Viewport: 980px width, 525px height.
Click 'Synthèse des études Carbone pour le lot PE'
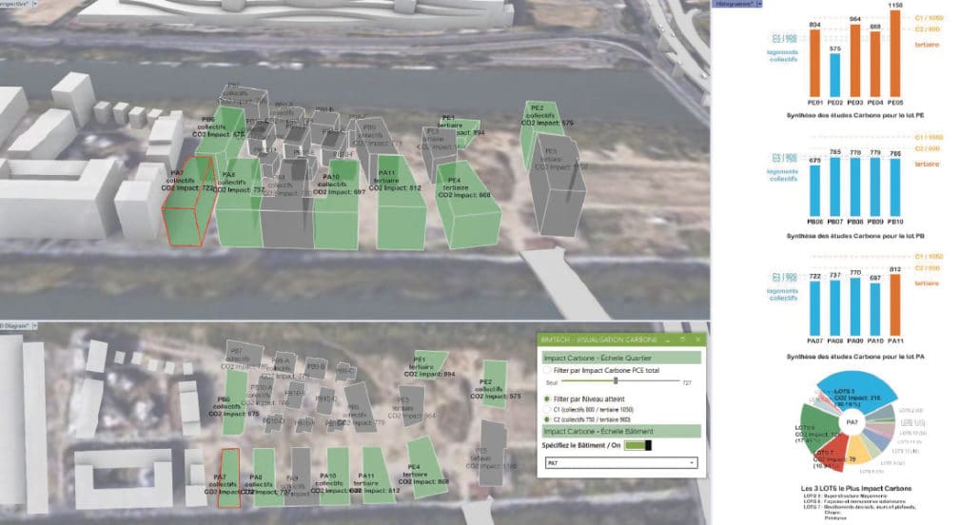(855, 116)
